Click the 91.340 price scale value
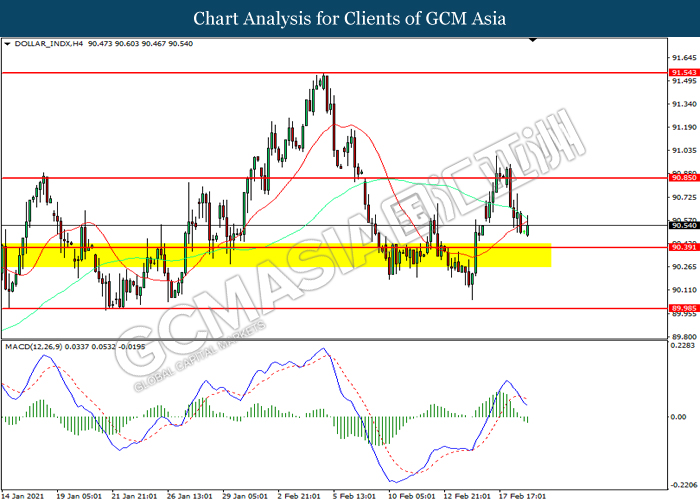 pyautogui.click(x=684, y=104)
